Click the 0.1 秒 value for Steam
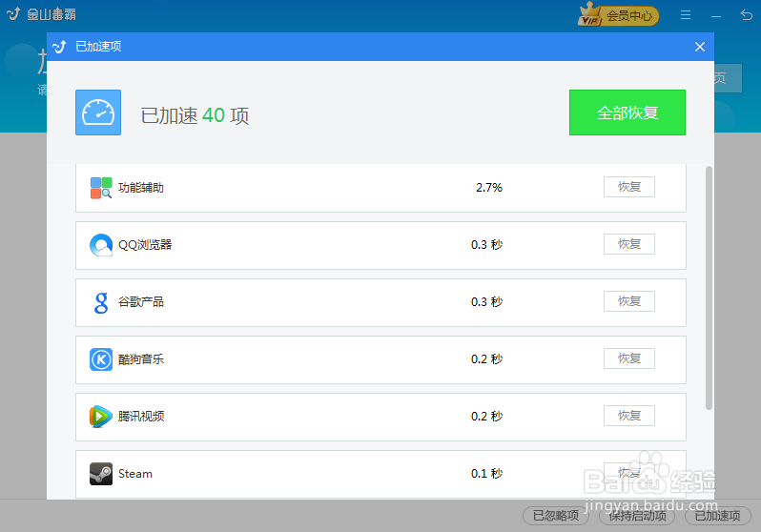761x532 pixels. (x=486, y=474)
